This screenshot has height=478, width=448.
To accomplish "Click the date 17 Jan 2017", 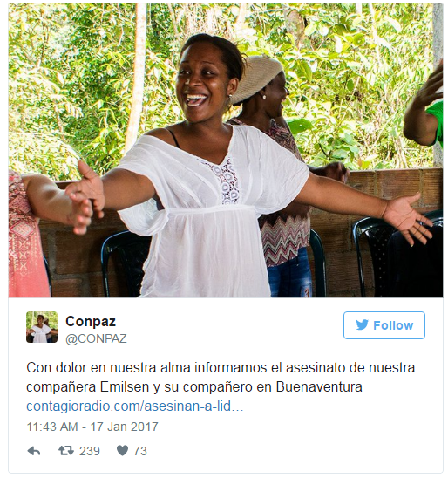I will (x=125, y=427).
